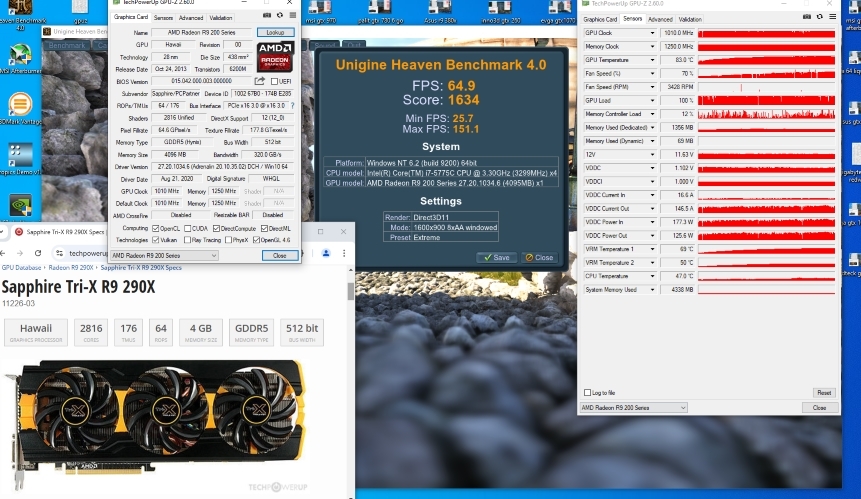Click the techpowerup address bar

click(88, 253)
